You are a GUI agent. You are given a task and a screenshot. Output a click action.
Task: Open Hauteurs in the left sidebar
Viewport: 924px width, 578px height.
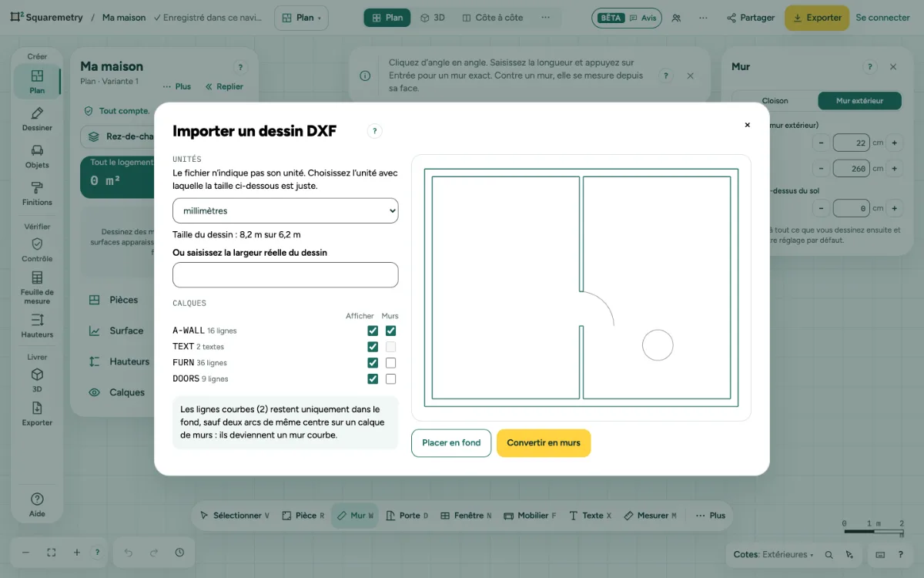tap(37, 326)
